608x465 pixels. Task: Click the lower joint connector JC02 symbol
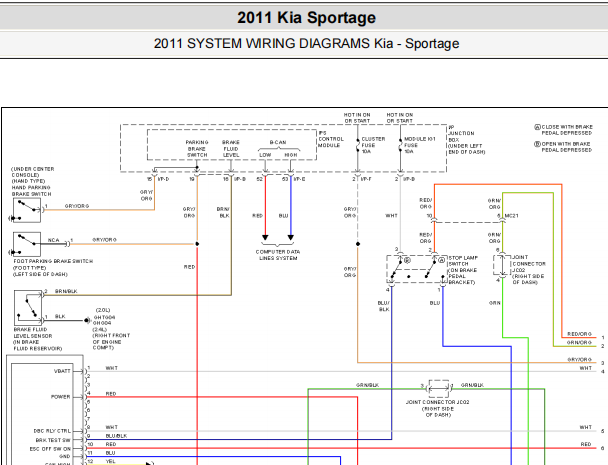(439, 388)
